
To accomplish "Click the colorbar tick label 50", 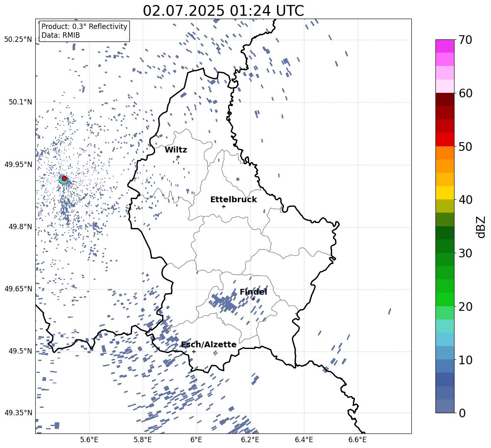I will (x=465, y=146).
